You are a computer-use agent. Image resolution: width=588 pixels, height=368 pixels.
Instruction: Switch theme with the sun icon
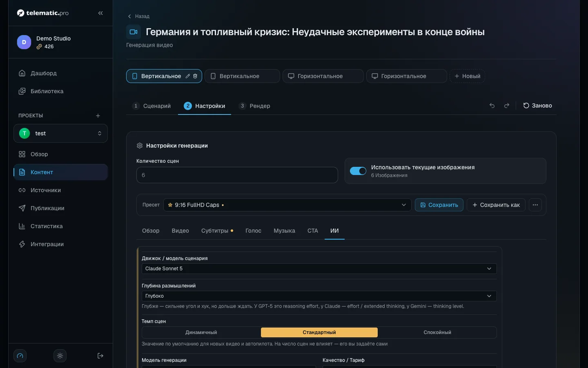click(x=60, y=356)
